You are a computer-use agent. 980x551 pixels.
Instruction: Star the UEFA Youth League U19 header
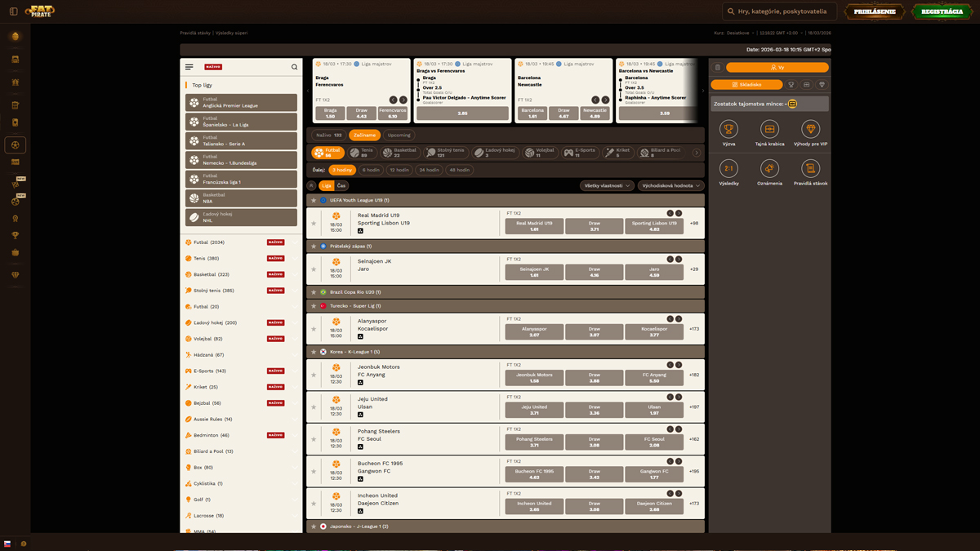point(314,200)
